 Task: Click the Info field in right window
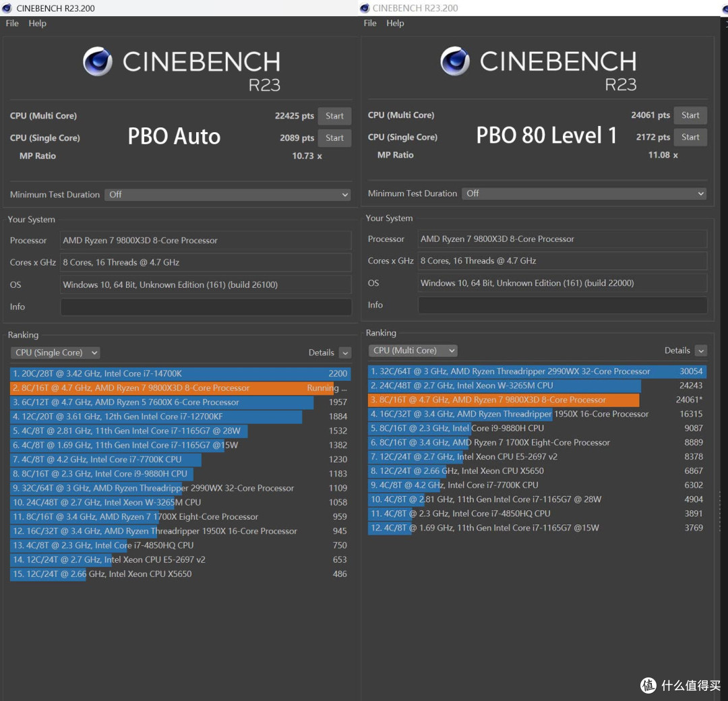click(x=563, y=305)
